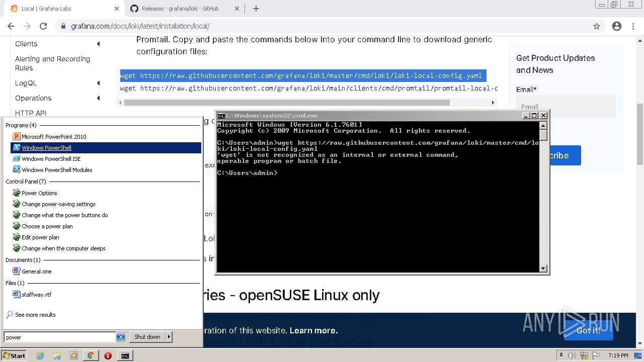Click the volume icon in system tray
The image size is (644, 362).
pos(573,355)
